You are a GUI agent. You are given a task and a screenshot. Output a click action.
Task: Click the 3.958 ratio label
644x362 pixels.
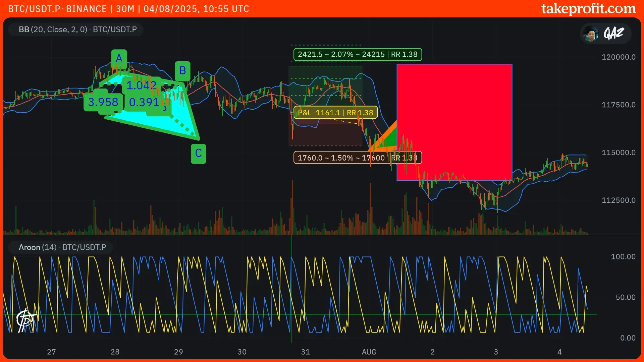[x=103, y=102]
